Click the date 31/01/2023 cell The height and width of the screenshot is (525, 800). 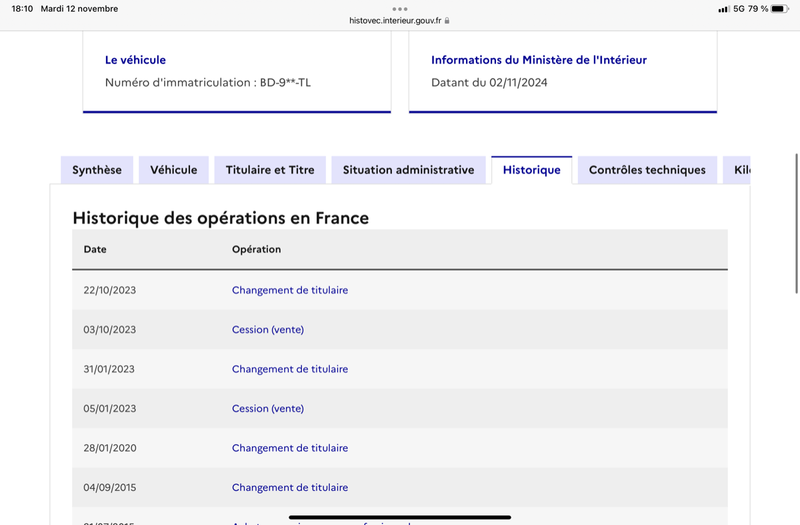pos(109,369)
